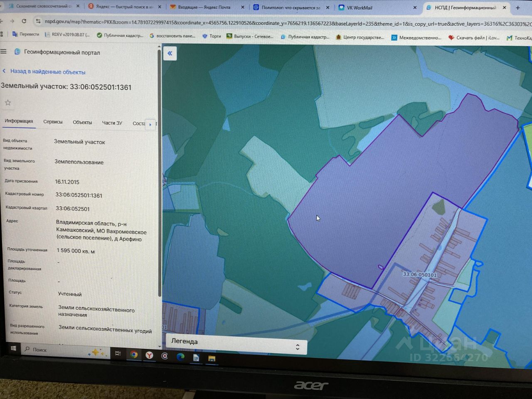Click the Статус value Учтенный
Viewport: 532px width, 399px height.
pos(70,294)
